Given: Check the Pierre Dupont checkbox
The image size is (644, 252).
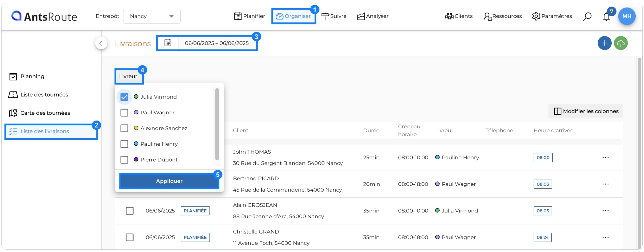Looking at the screenshot, I should 124,160.
